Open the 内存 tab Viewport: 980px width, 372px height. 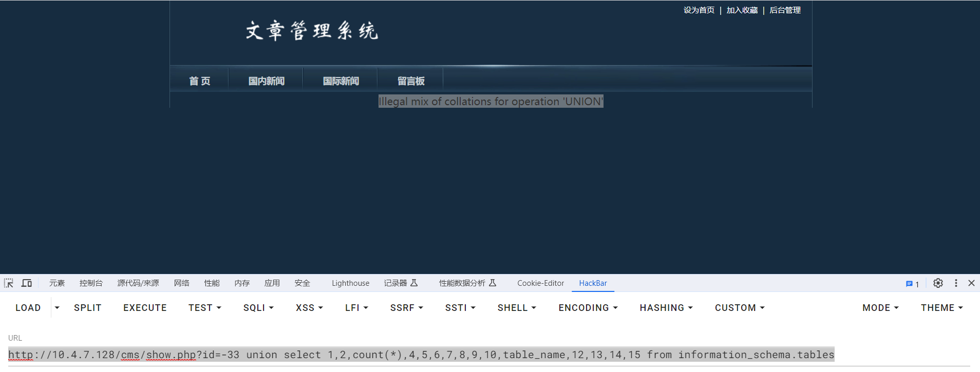point(242,283)
